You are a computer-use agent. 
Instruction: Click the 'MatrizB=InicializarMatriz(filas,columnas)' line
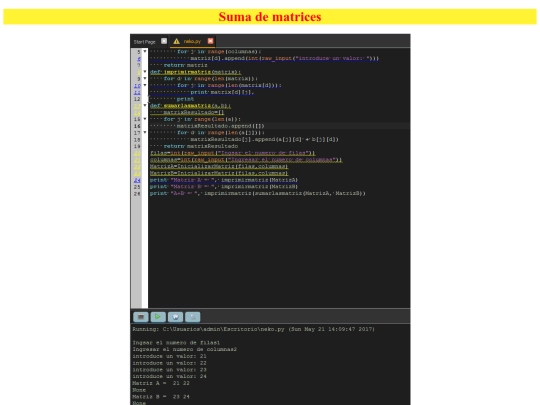coord(219,173)
